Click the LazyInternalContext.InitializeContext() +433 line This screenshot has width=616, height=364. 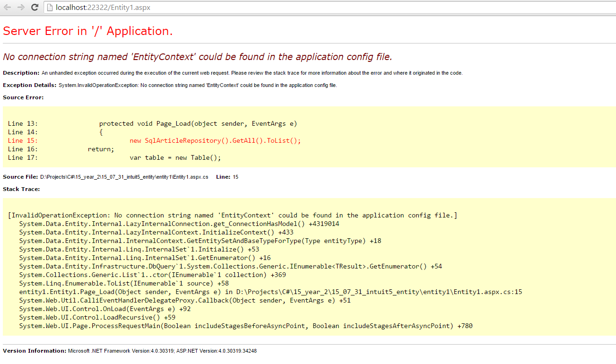(x=156, y=233)
